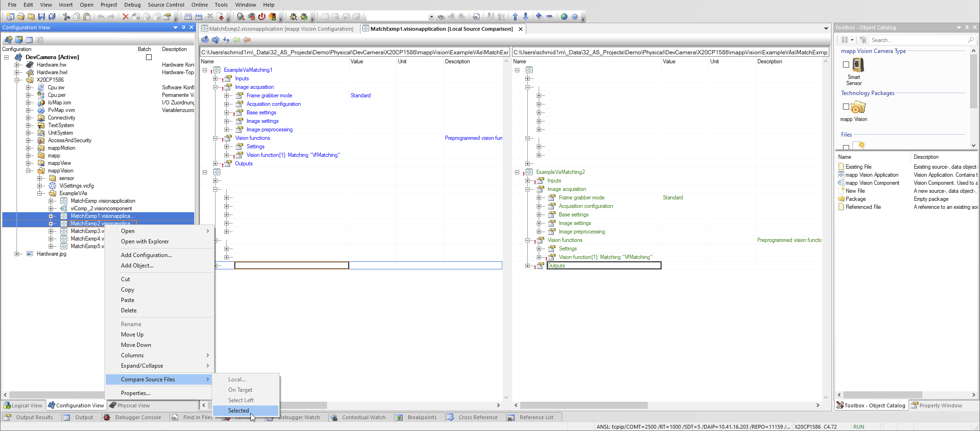Image resolution: width=980 pixels, height=431 pixels.
Task: Click the compare toolbar swap icon
Action: pos(226,40)
